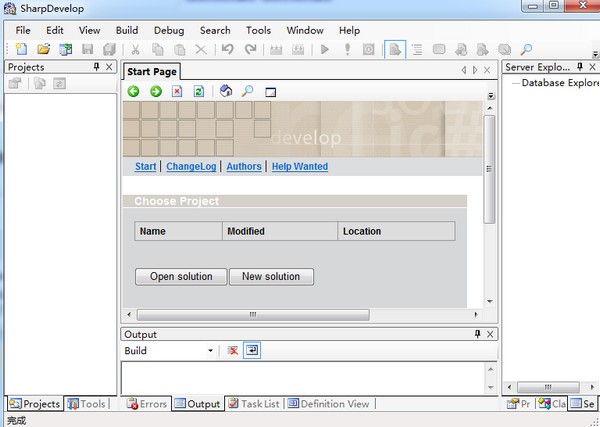Click the Open solution button
The height and width of the screenshot is (427, 600).
181,277
